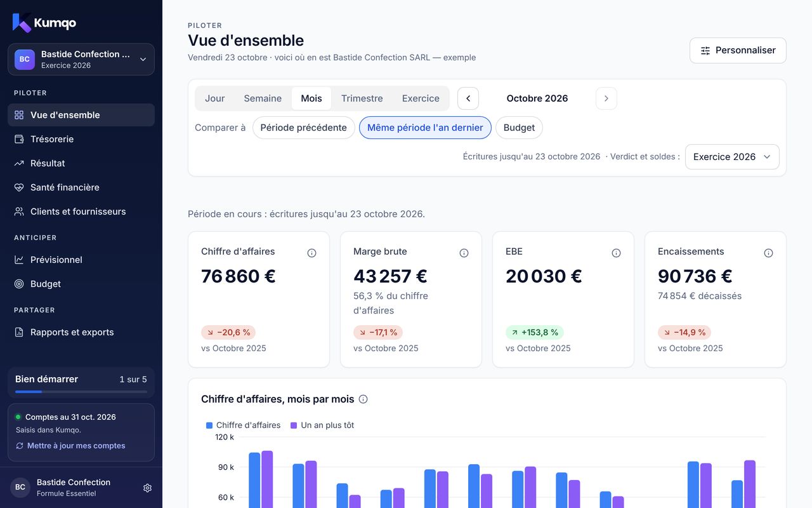The height and width of the screenshot is (508, 812).
Task: Open settings with the gear icon
Action: 147,488
